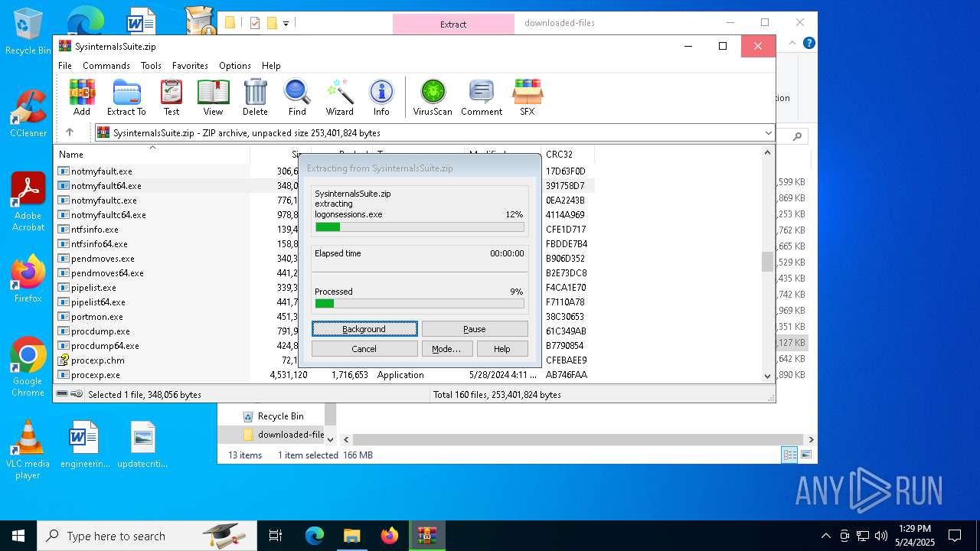Open the Options menu

(234, 66)
